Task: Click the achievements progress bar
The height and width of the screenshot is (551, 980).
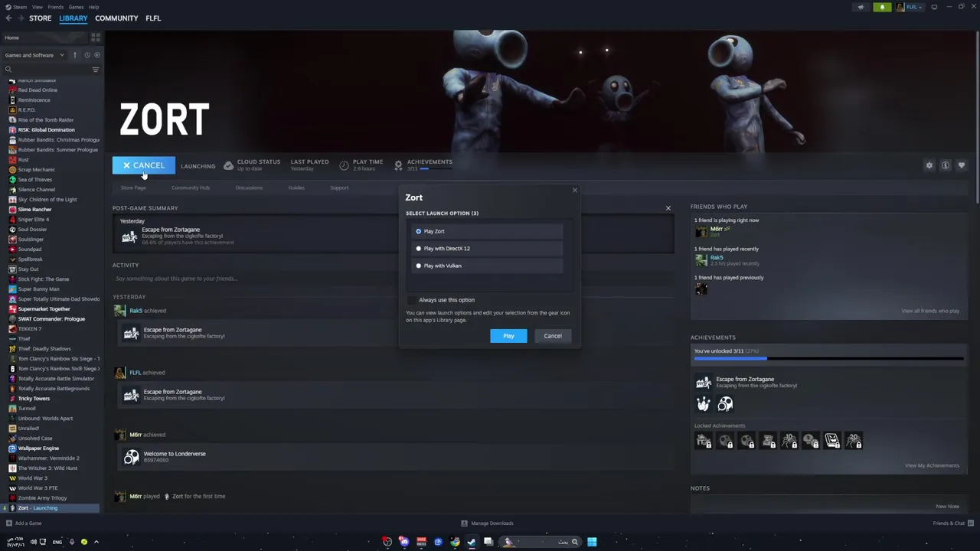Action: tap(828, 357)
